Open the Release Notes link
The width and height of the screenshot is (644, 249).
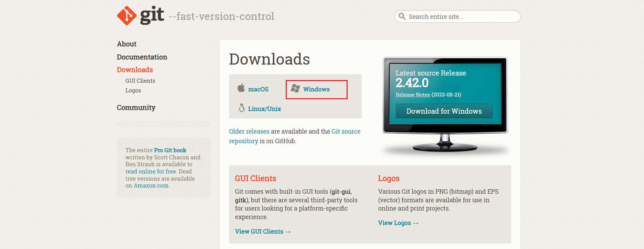[413, 95]
